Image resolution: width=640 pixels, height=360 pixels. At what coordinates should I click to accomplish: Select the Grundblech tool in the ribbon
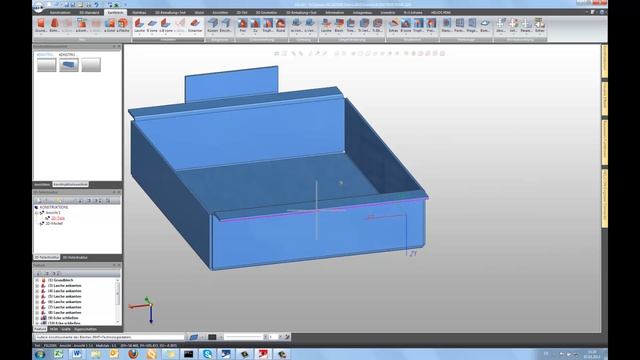tap(41, 24)
